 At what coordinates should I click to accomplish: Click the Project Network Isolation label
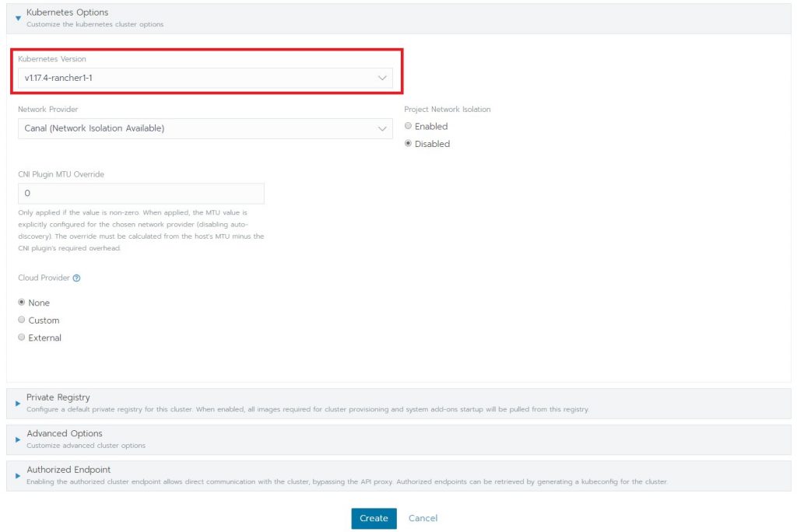(x=448, y=109)
